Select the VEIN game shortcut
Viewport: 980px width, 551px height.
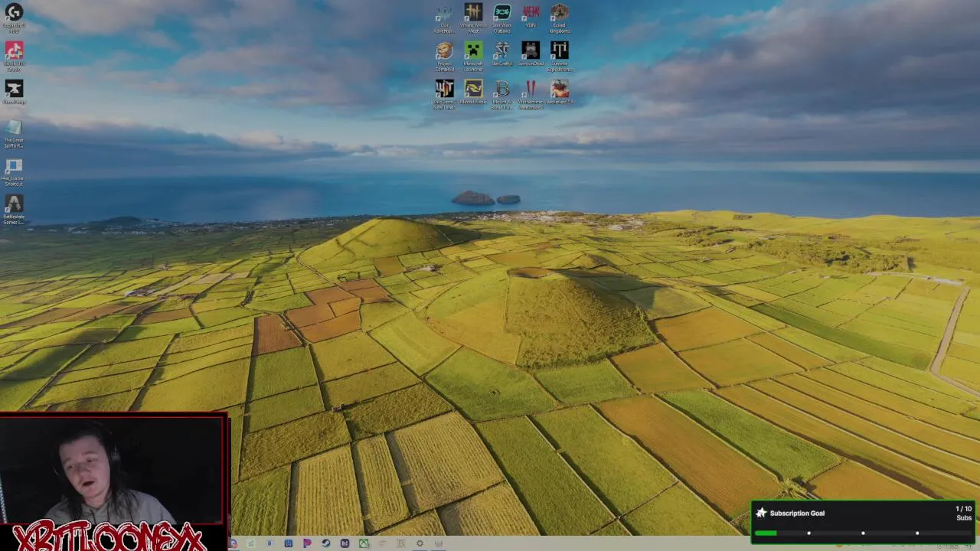(x=531, y=16)
